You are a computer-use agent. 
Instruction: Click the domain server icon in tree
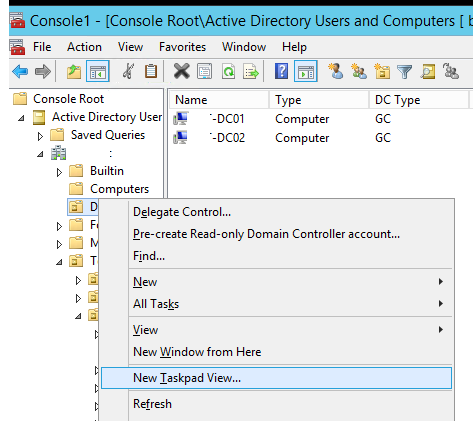pyautogui.click(x=59, y=153)
